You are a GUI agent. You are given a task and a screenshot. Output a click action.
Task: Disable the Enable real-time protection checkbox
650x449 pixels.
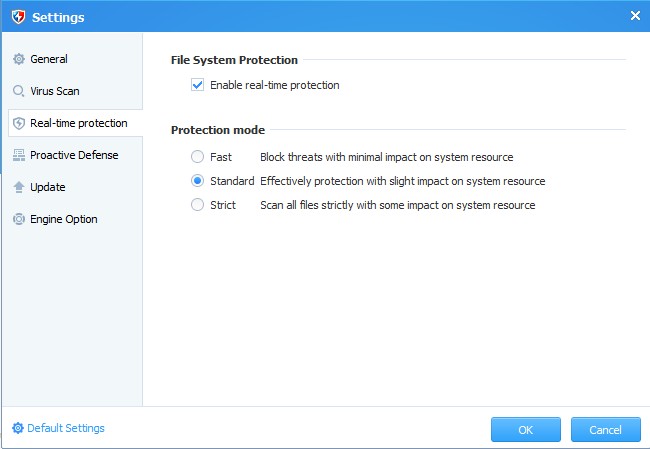197,85
